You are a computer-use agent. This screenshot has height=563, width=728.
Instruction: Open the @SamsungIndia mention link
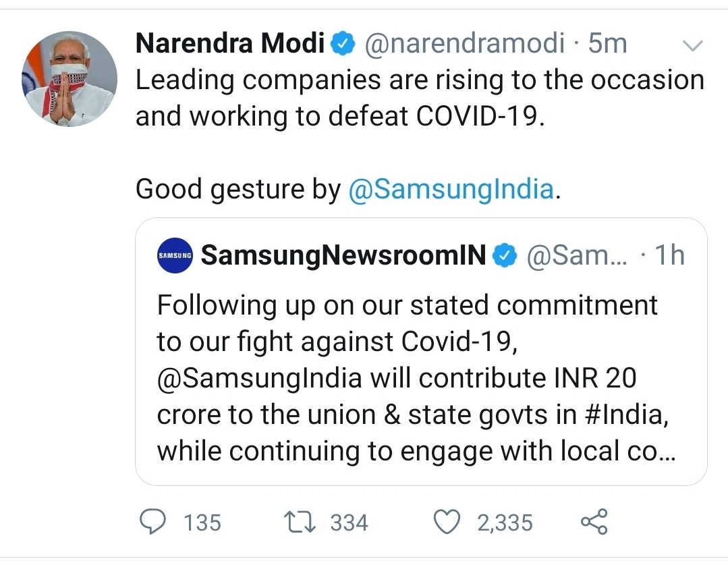coord(451,190)
